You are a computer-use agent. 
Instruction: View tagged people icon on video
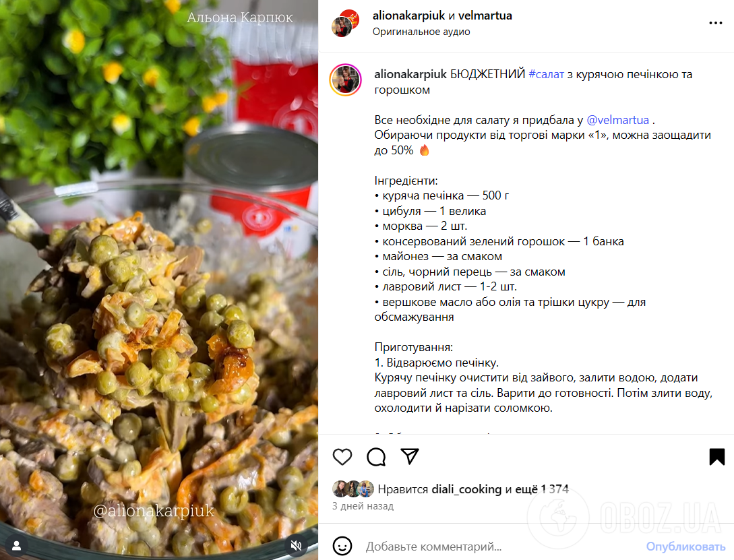click(16, 545)
